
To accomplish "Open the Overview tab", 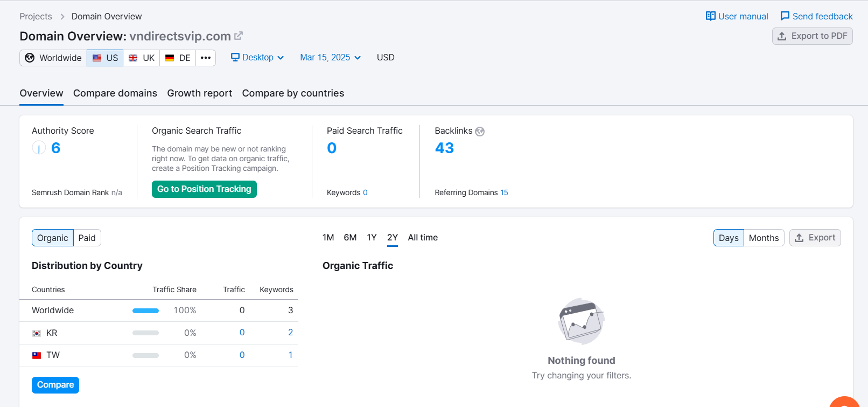I will coord(41,93).
